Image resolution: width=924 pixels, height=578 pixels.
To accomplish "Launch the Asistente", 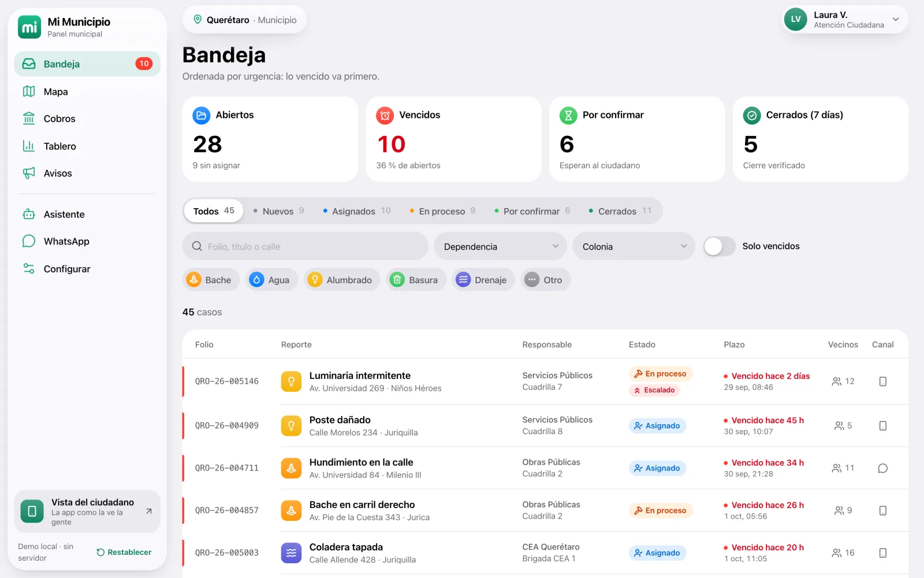I will pos(87,214).
